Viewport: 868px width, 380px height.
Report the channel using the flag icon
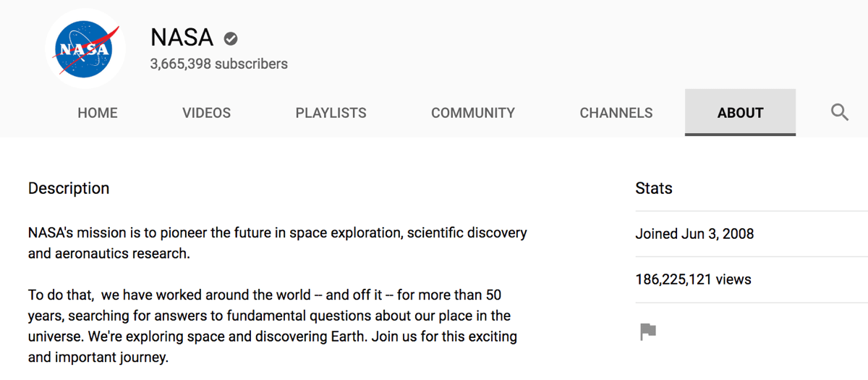[x=648, y=332]
